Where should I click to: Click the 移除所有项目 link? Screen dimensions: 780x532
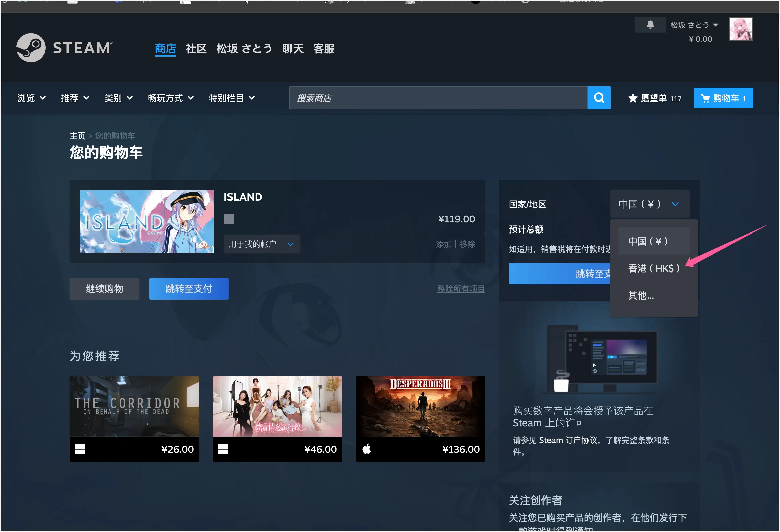point(461,289)
